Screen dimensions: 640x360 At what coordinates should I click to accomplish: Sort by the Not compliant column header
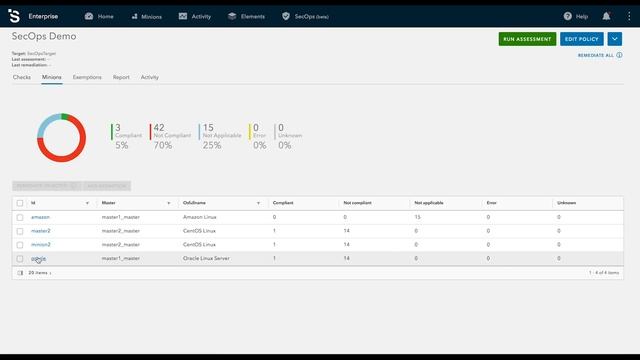357,203
